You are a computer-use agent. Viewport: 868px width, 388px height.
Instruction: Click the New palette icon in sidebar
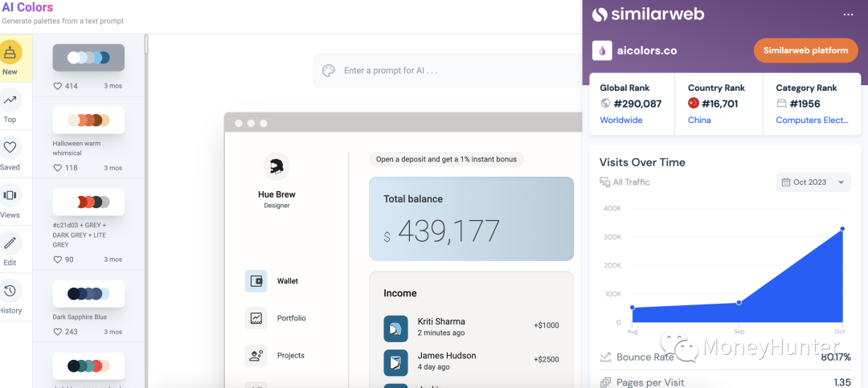[x=10, y=53]
